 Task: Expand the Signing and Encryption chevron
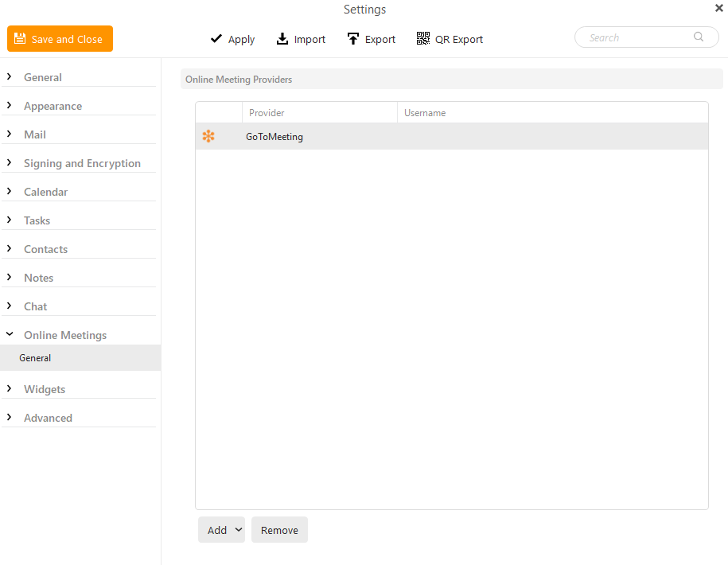tap(9, 162)
